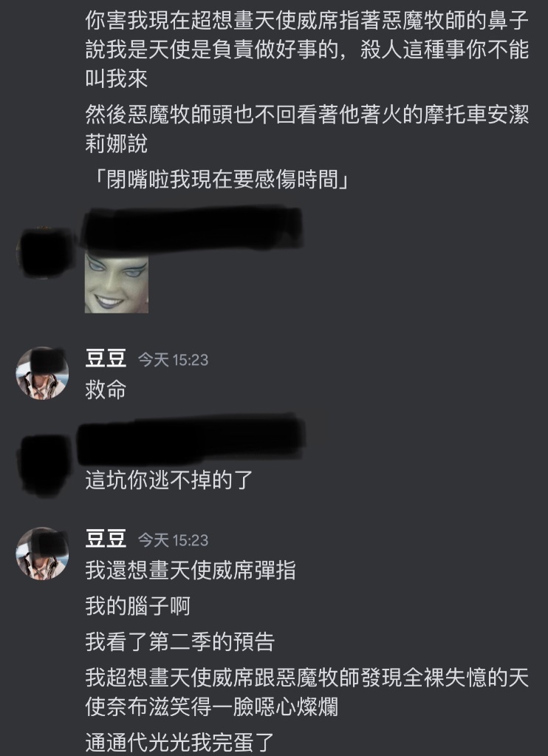Select the 通通代光光我完蛋了 message
Viewport: 548px width, 756px height.
click(x=180, y=743)
